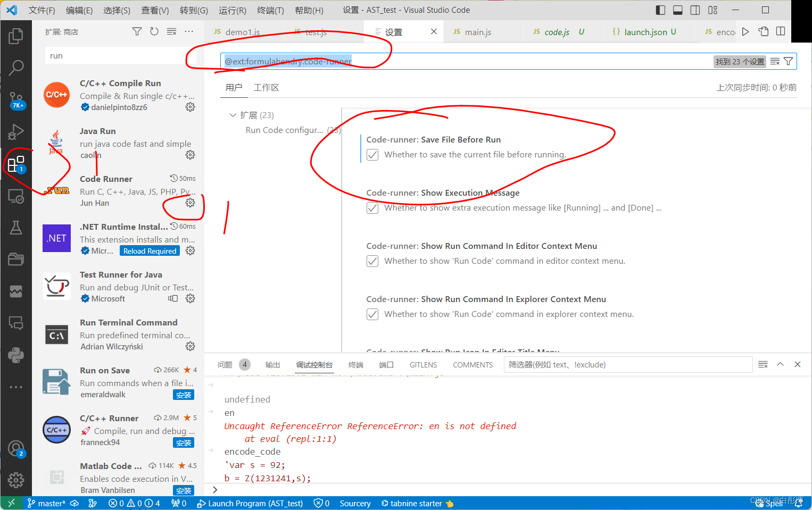Open the 终端 terminal panel tab
The image size is (812, 510).
coord(356,364)
